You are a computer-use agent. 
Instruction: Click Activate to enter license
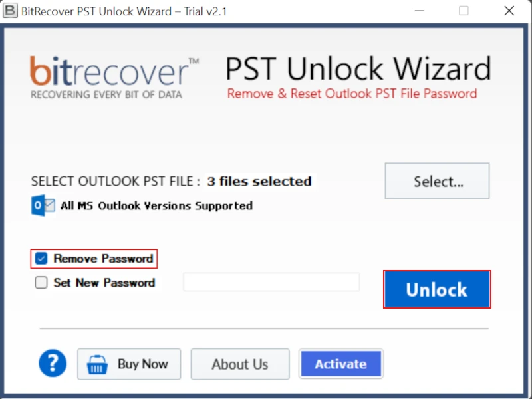coord(341,364)
